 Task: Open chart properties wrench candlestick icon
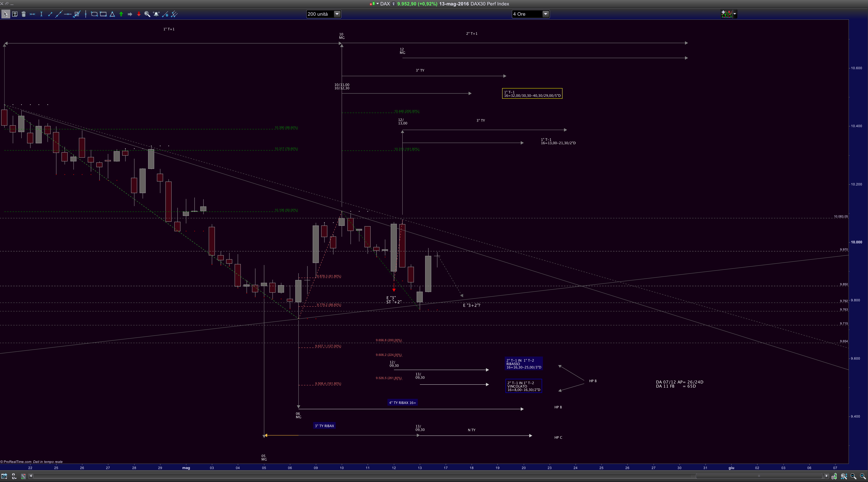coord(834,476)
